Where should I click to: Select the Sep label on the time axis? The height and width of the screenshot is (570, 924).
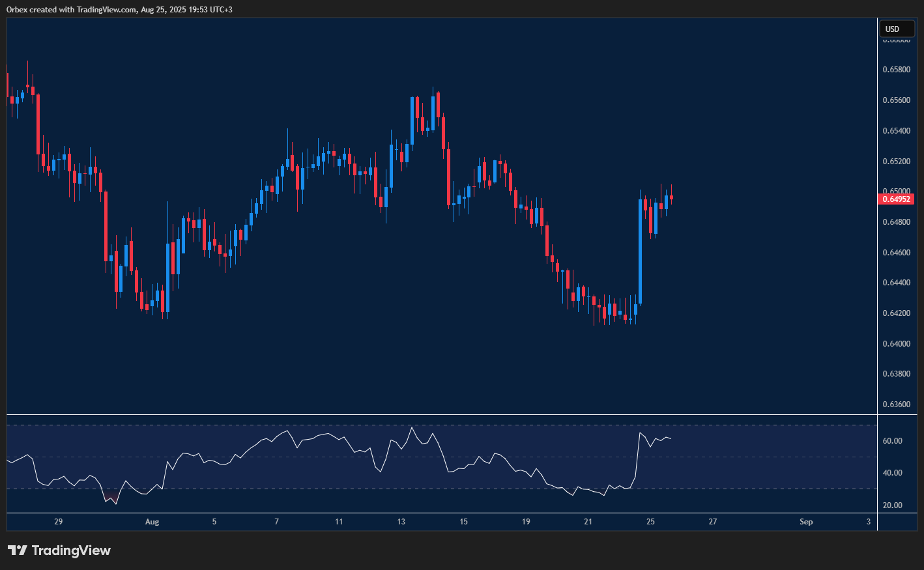point(805,522)
